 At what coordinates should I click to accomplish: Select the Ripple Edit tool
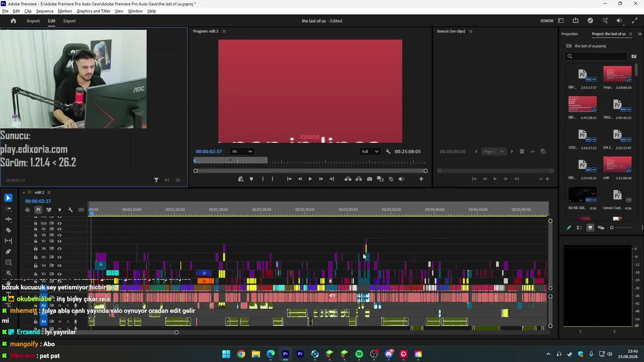(8, 219)
